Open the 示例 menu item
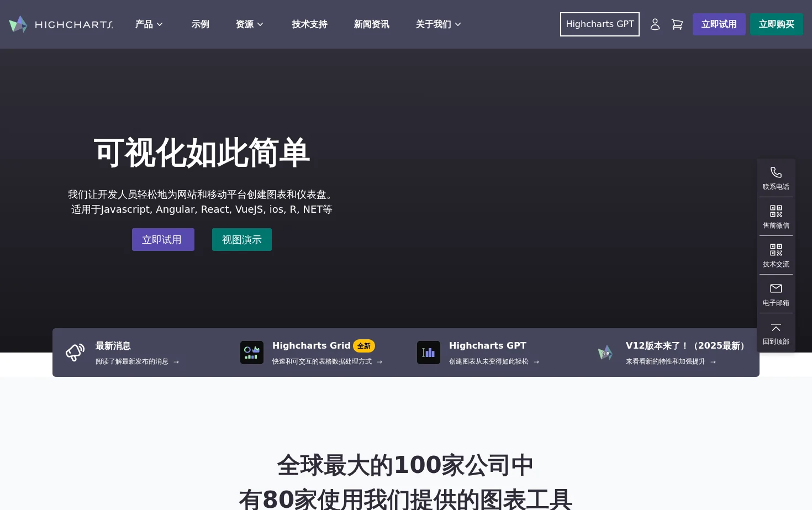This screenshot has width=812, height=510. coord(201,24)
